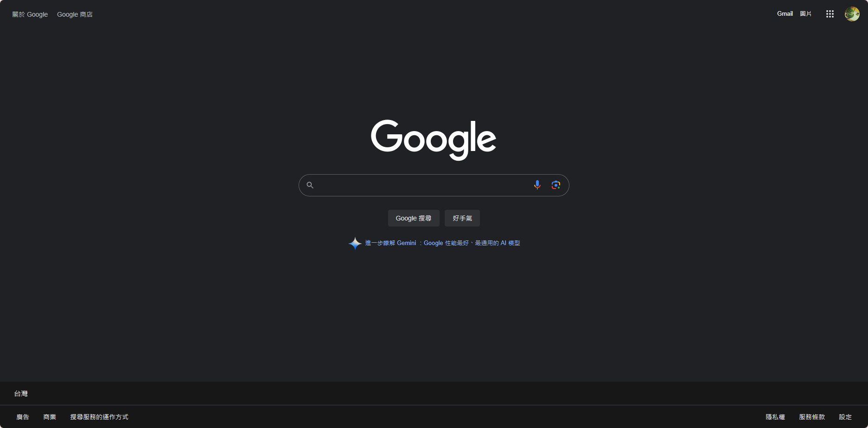Screen dimensions: 868x428
Task: Open 搜尋服務的運作方式 footer link
Action: coord(99,417)
